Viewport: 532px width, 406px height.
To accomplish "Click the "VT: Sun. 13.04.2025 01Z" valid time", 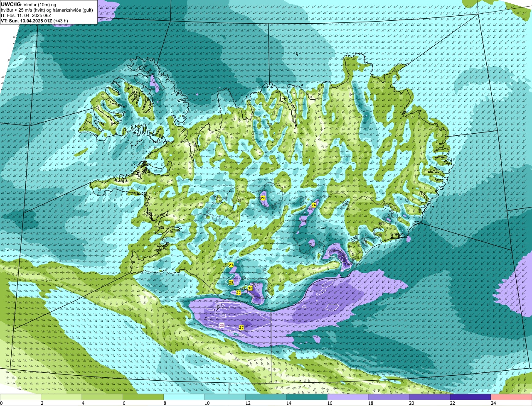I will tap(27, 21).
